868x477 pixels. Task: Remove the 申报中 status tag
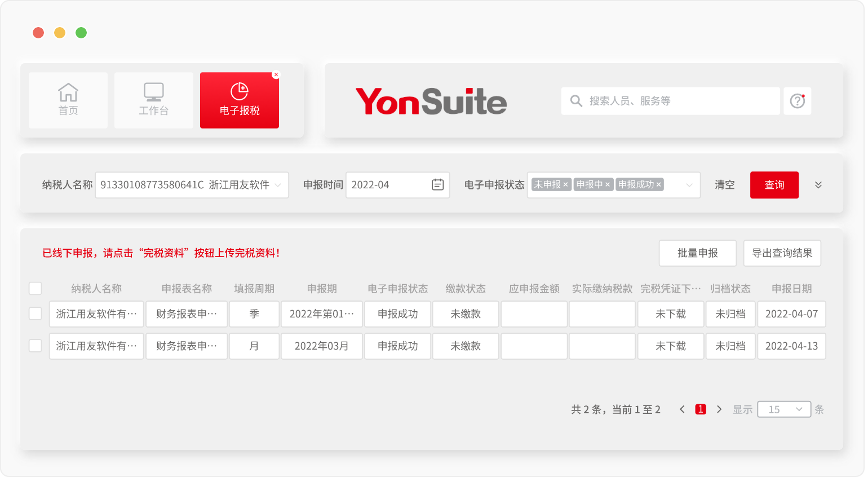(608, 185)
